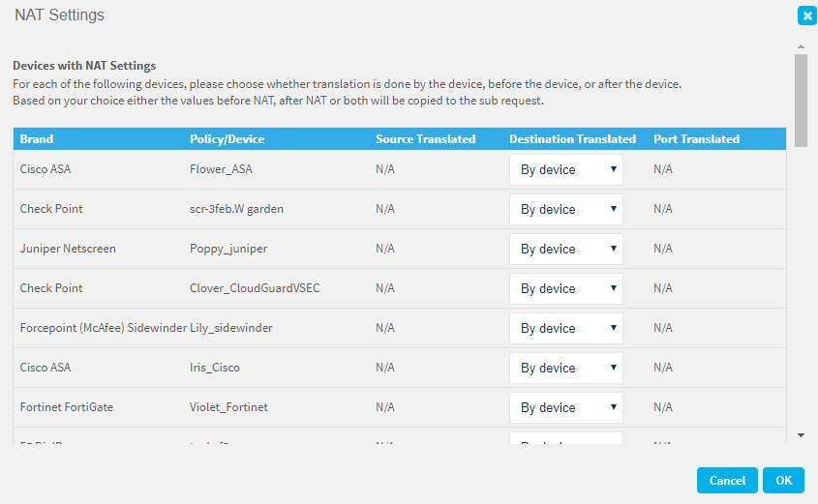Click the vertical scrollbar thumb
Image resolution: width=818 pixels, height=504 pixels.
pyautogui.click(x=801, y=100)
